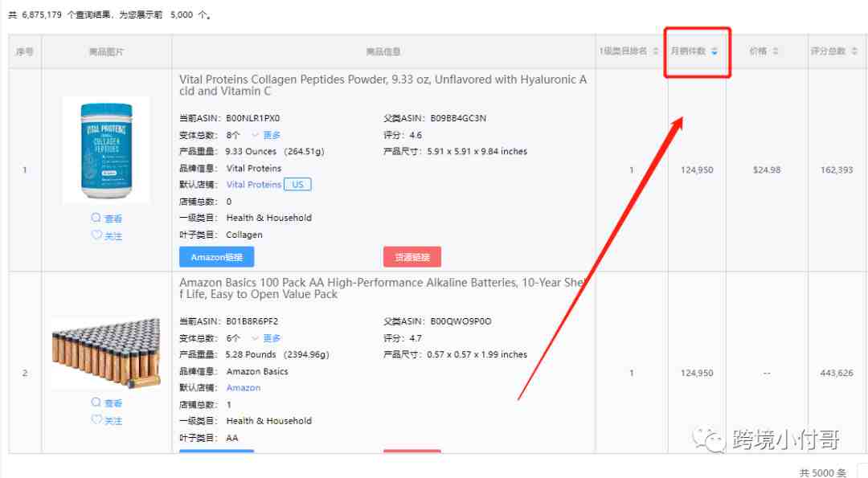Open Amazon链接 button for Vital Proteins

coord(216,257)
